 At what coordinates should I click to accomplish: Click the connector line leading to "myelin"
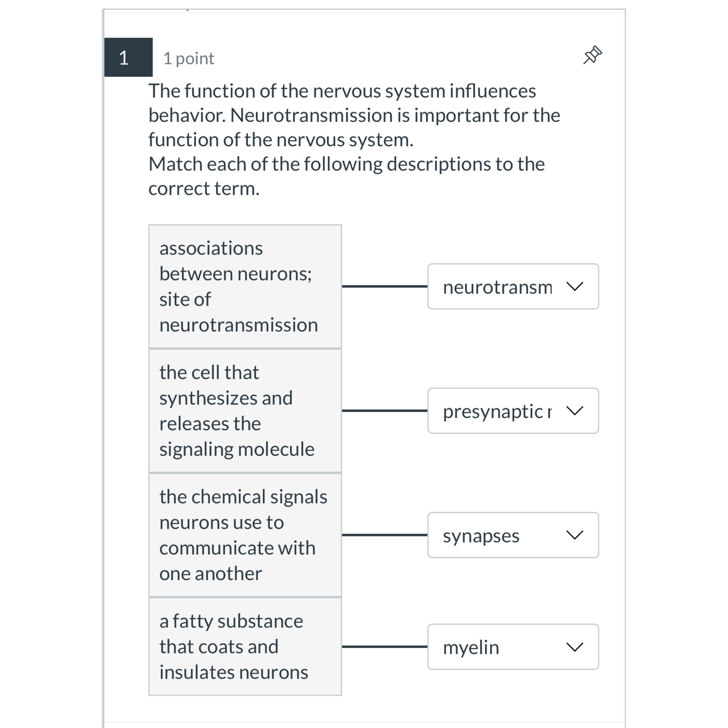click(x=384, y=647)
